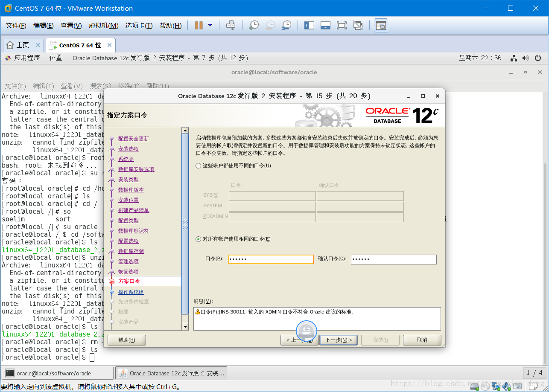
Task: Switch to oracle@local terminal in taskbar
Action: coord(58,373)
